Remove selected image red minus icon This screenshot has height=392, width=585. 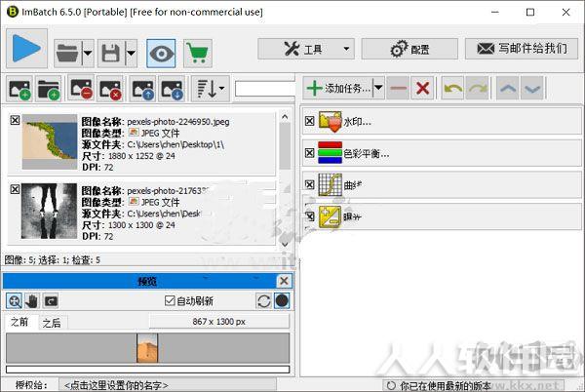[x=81, y=89]
